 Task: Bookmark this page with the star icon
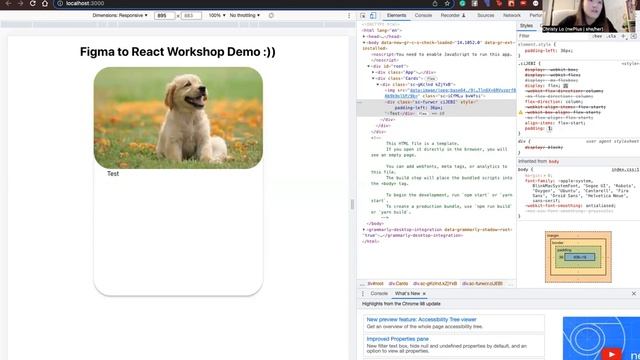(447, 3)
